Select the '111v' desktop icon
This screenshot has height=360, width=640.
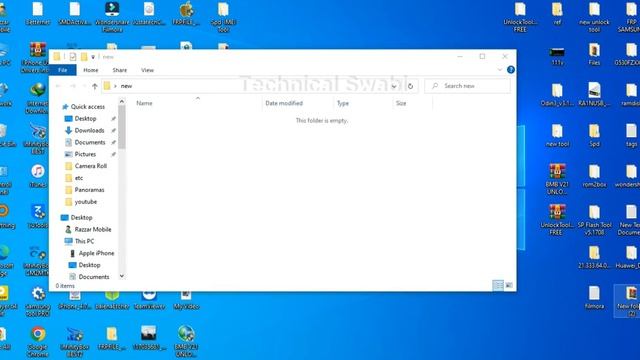click(x=557, y=56)
